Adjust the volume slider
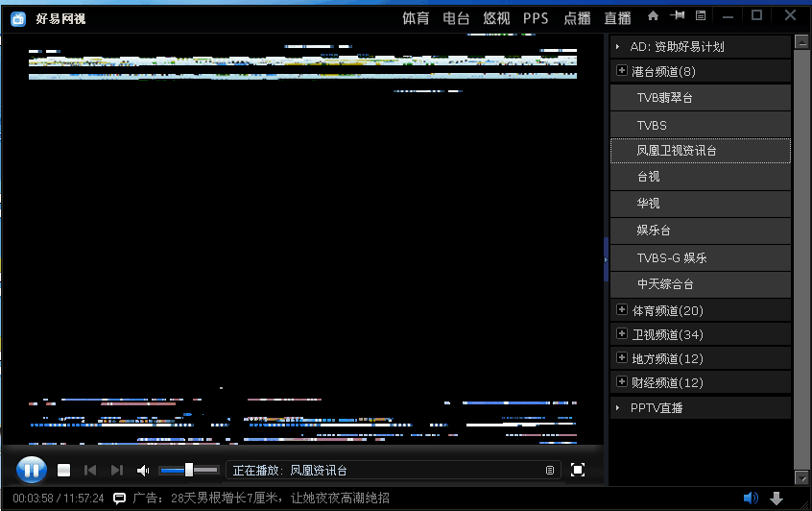Viewport: 812px width, 511px height. [x=189, y=470]
